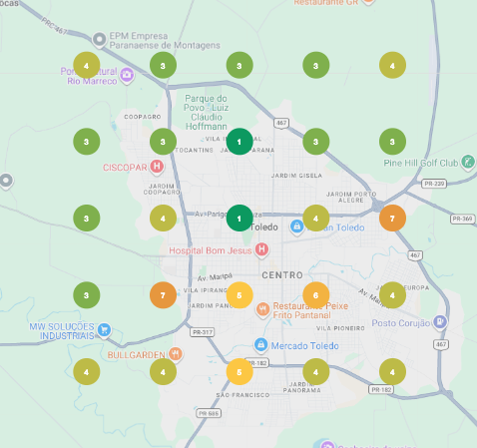477x448 pixels.
Task: Click the JARDIM PANORAMA label
Action: coord(302,387)
